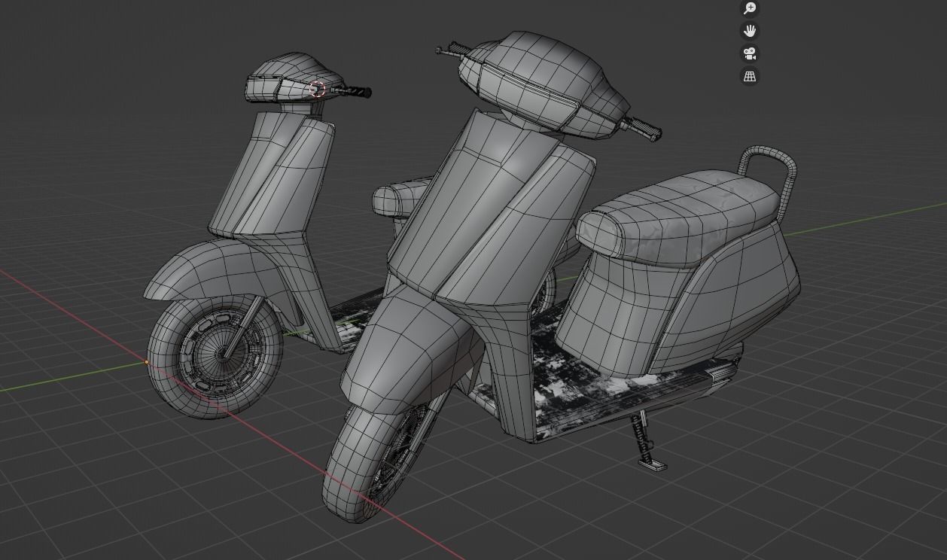The image size is (947, 560).
Task: Switch perspective/orthographic with the grid icon
Action: click(750, 76)
